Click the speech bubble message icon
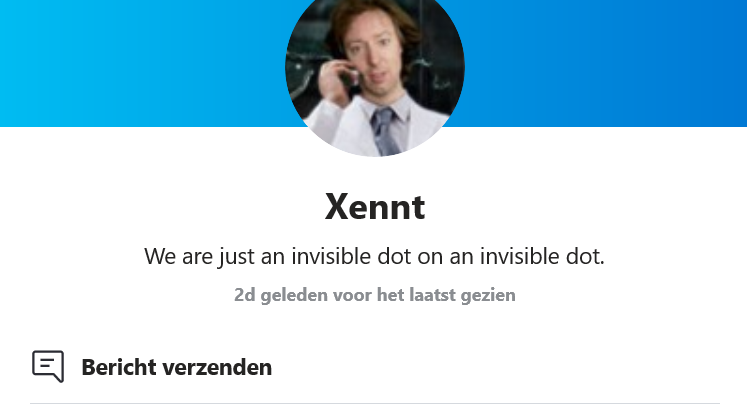747x410 pixels. point(48,366)
